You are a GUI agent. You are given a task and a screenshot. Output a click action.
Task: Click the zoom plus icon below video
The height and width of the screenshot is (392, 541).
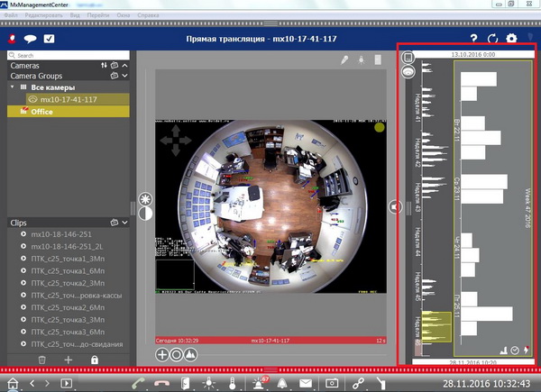point(161,354)
